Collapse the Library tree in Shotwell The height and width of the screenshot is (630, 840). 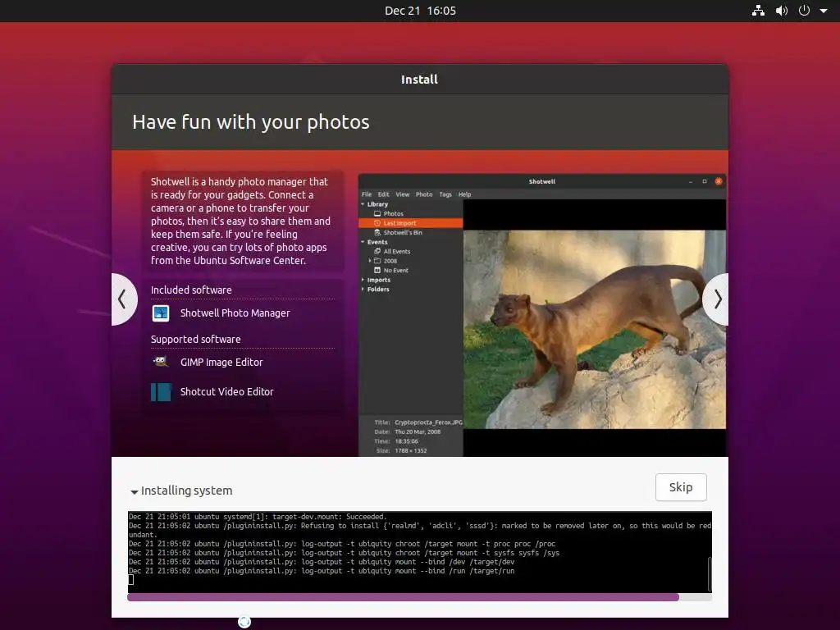tap(363, 204)
